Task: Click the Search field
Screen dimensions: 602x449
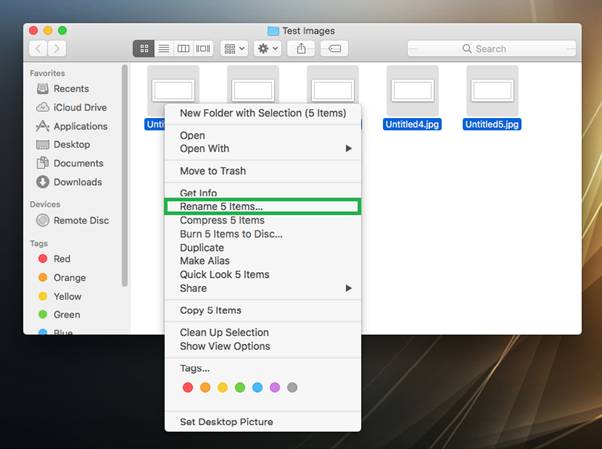Action: coord(491,48)
